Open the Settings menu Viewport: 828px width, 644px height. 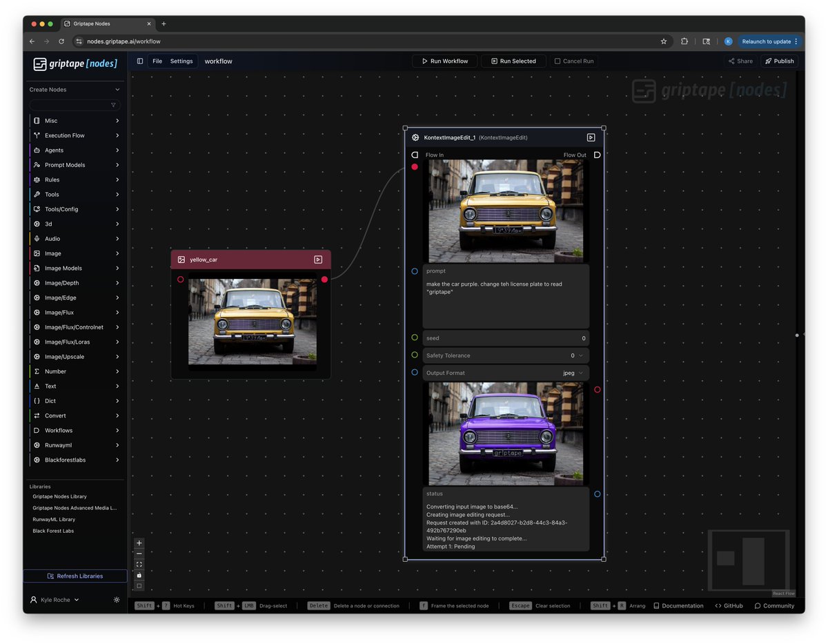(x=181, y=61)
